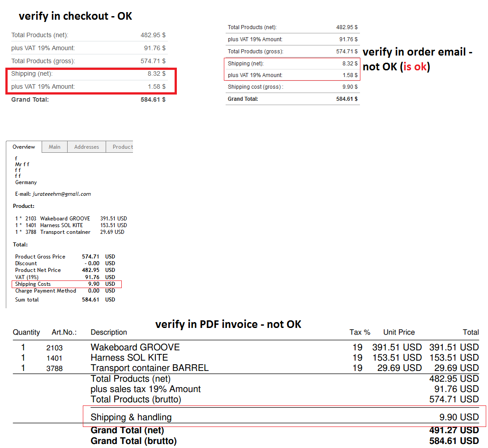
Task: Switch to the Overview tab
Action: 24,147
